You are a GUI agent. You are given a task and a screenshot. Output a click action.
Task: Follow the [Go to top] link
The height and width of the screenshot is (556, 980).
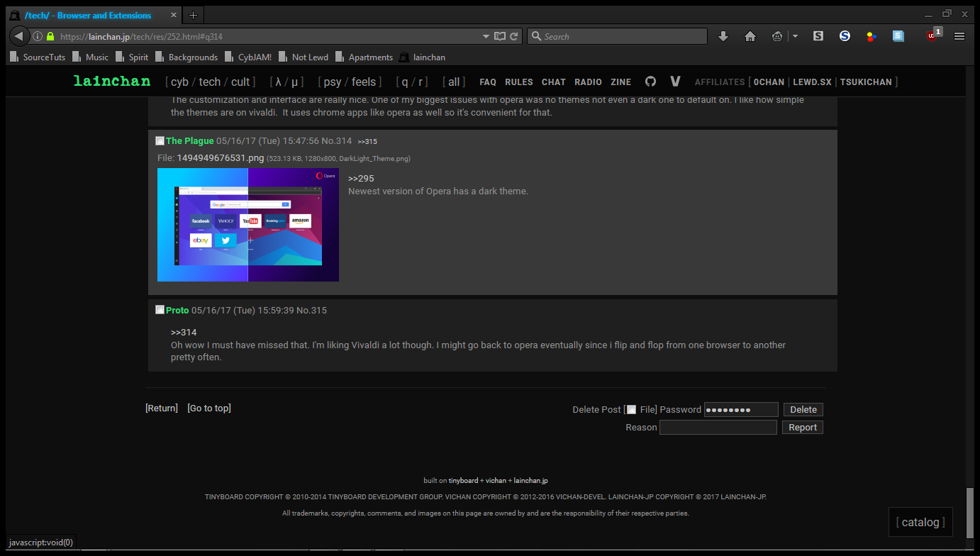pyautogui.click(x=209, y=408)
